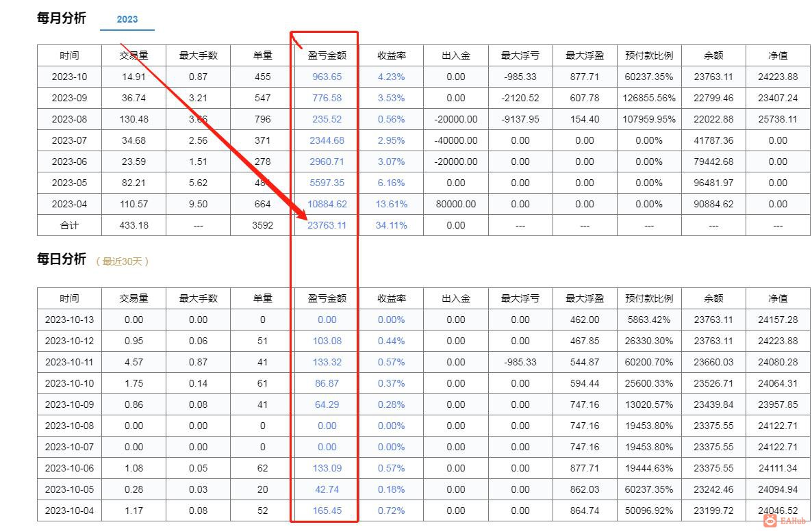Click the 25738.11 net value cell

pos(778,119)
